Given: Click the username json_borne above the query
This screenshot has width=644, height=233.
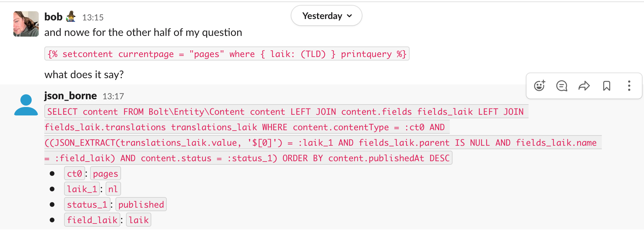Looking at the screenshot, I should pos(70,95).
